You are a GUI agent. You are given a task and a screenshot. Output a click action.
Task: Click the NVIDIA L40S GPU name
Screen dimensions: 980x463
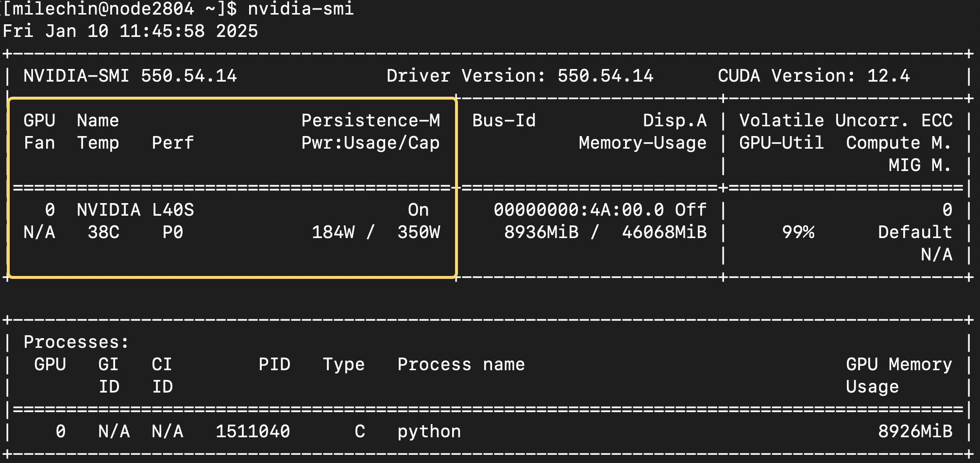pyautogui.click(x=135, y=210)
